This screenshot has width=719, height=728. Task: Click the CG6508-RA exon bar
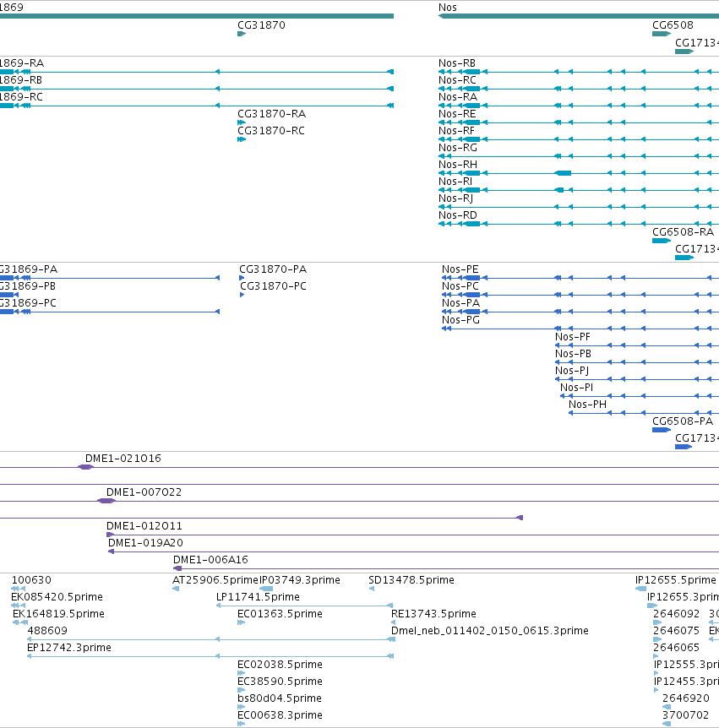pyautogui.click(x=662, y=241)
